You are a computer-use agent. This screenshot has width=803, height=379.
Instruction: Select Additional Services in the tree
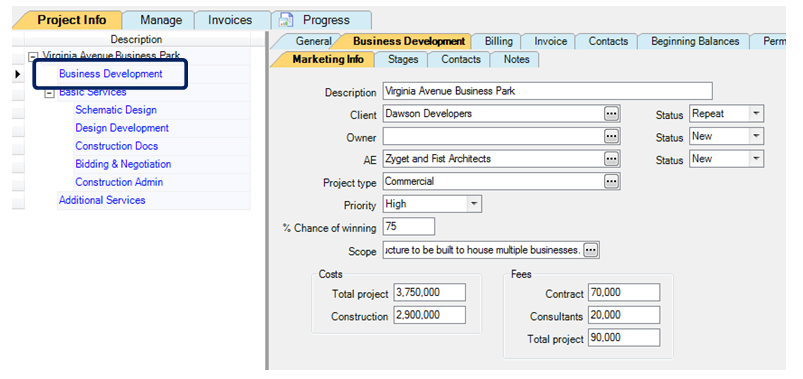coord(102,200)
